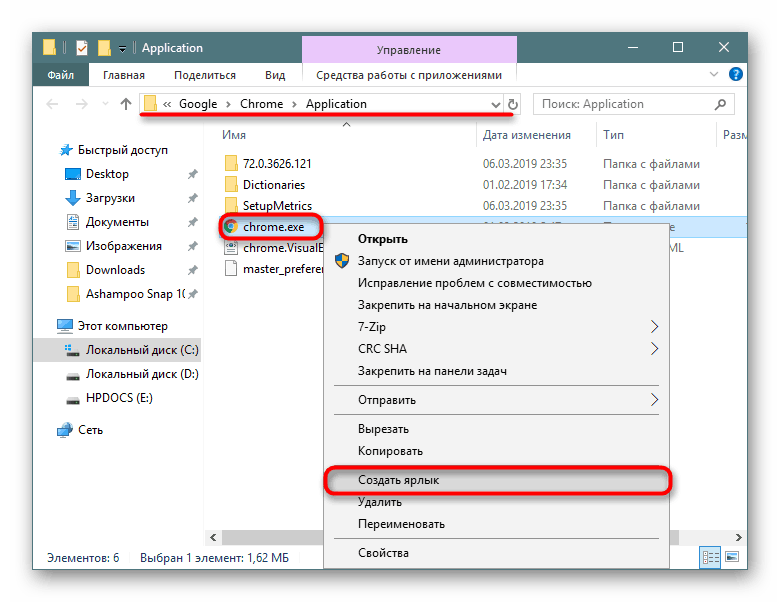This screenshot has width=780, height=602.
Task: Select Сеть in navigation pane
Action: tap(90, 430)
